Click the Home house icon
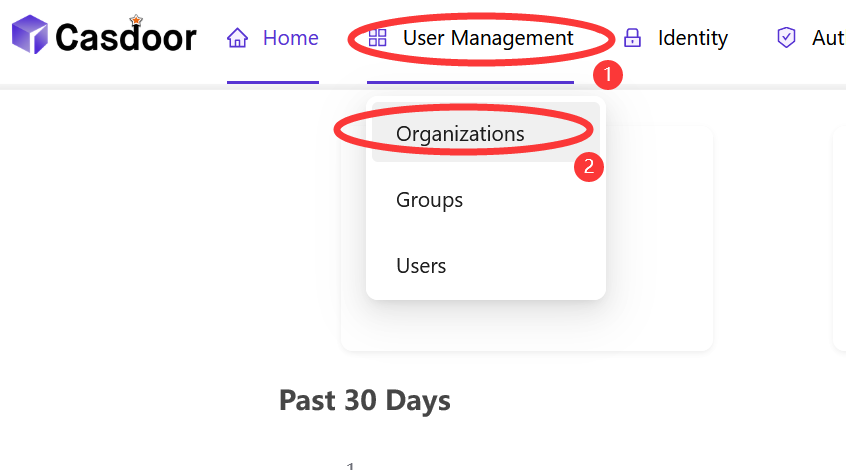 237,38
